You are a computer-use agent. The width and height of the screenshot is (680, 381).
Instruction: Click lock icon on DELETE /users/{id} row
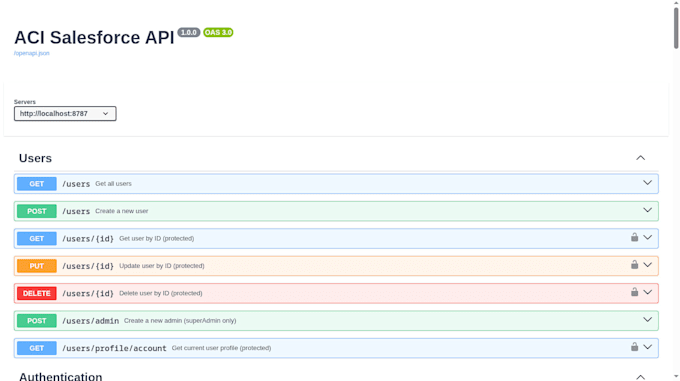click(634, 292)
